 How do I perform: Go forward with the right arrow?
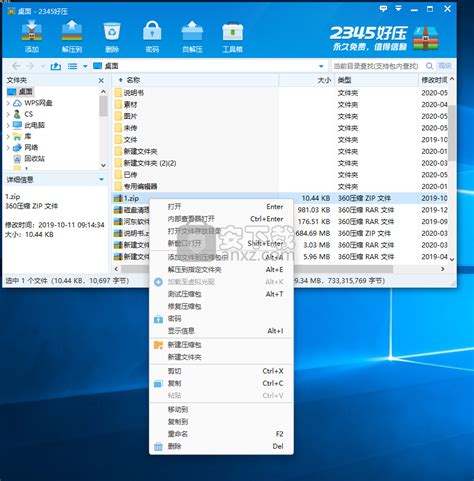(x=30, y=66)
